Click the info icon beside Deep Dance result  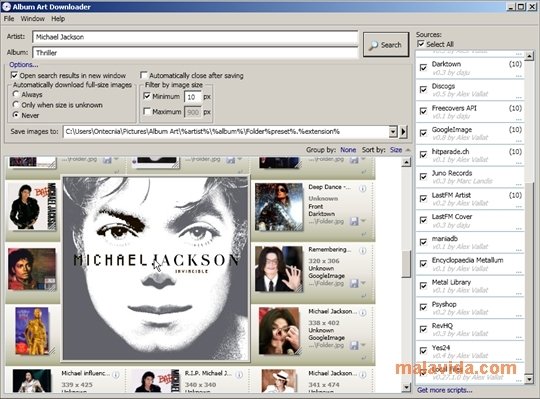362,188
